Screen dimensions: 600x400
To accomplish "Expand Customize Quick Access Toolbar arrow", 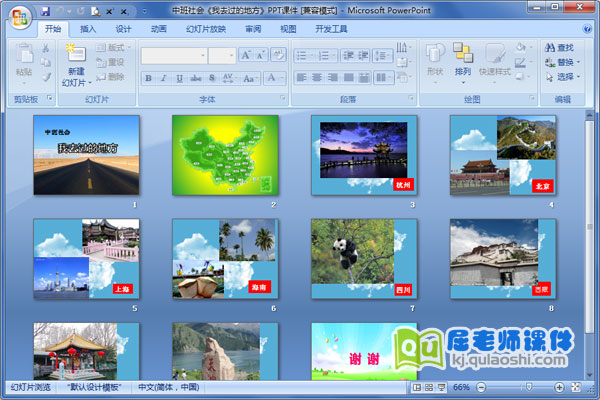I will (144, 11).
